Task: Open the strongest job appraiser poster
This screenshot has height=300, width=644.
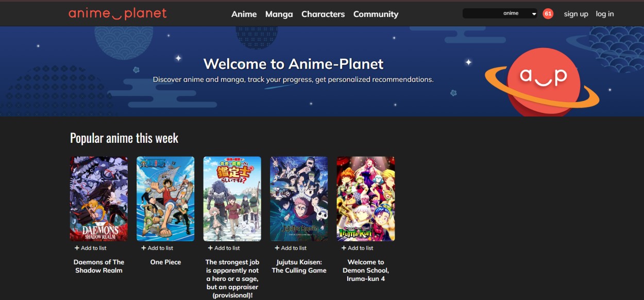Action: [x=232, y=199]
